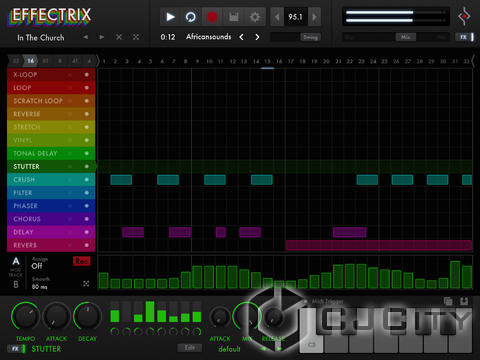Toggle the loop cycle button

191,17
